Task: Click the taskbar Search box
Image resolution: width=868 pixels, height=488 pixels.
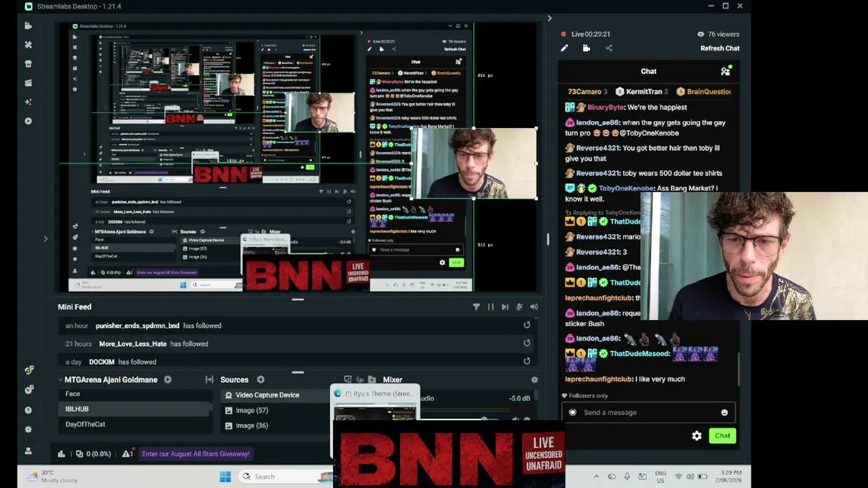Action: [285, 476]
